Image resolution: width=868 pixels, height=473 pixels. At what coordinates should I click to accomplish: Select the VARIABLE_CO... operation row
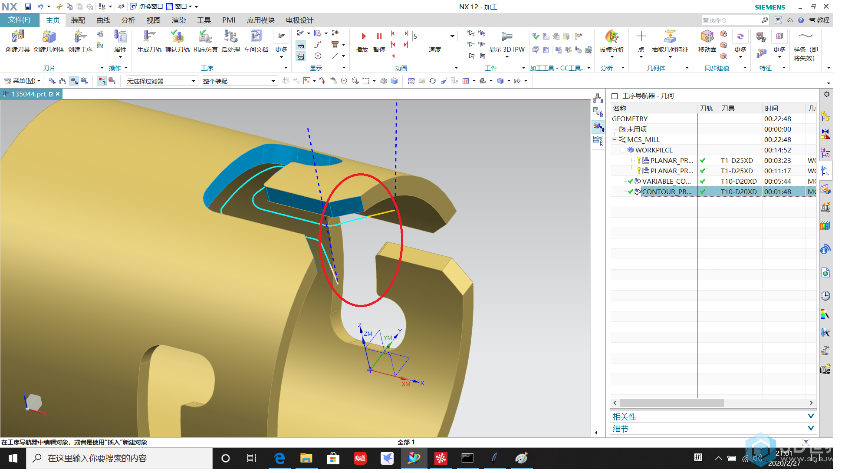click(713, 181)
